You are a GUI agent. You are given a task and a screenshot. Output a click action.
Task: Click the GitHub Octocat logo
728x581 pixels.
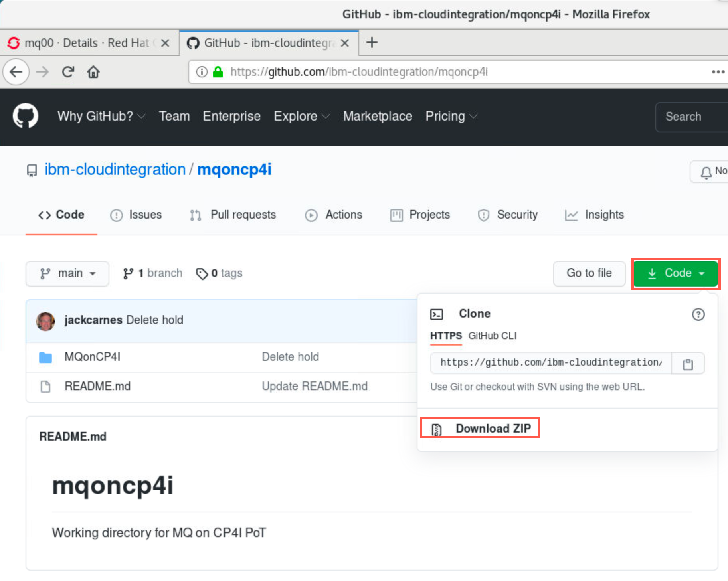click(26, 116)
